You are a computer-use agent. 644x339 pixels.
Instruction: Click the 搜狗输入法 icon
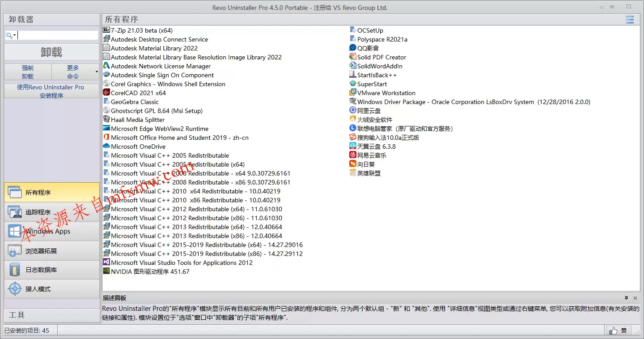(353, 137)
